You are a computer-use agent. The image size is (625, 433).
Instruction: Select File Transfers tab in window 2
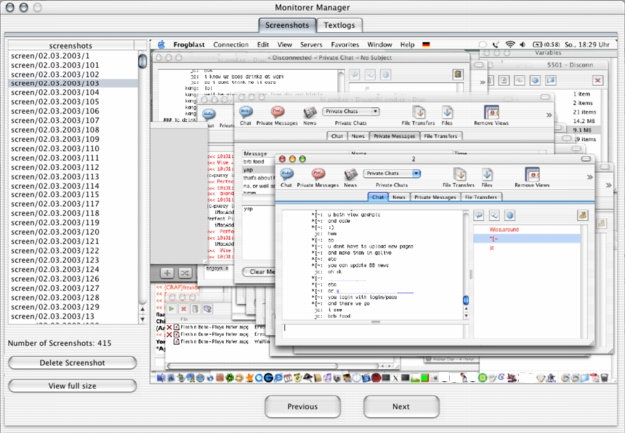481,197
